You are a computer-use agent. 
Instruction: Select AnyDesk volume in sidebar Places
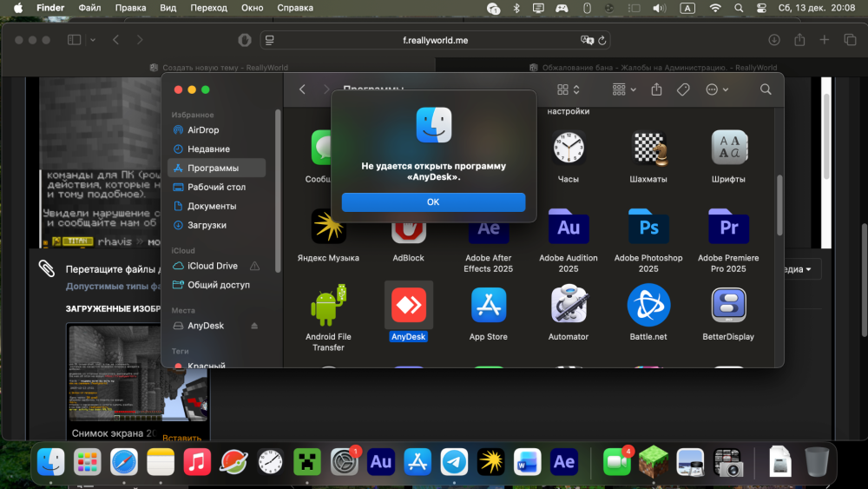click(x=206, y=326)
